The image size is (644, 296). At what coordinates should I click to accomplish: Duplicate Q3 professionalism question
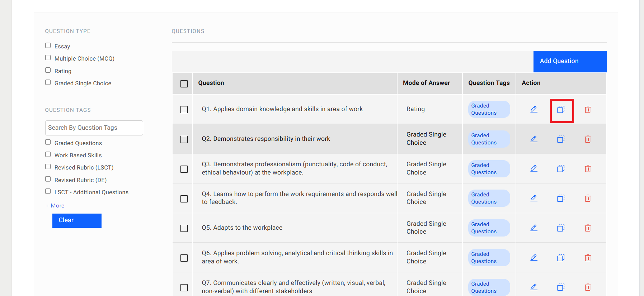click(561, 168)
